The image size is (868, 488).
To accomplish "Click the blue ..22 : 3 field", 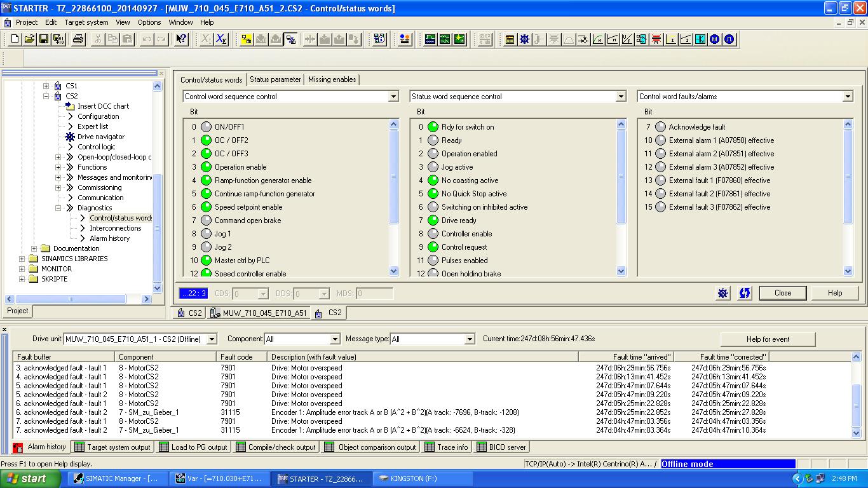I will pyautogui.click(x=193, y=294).
